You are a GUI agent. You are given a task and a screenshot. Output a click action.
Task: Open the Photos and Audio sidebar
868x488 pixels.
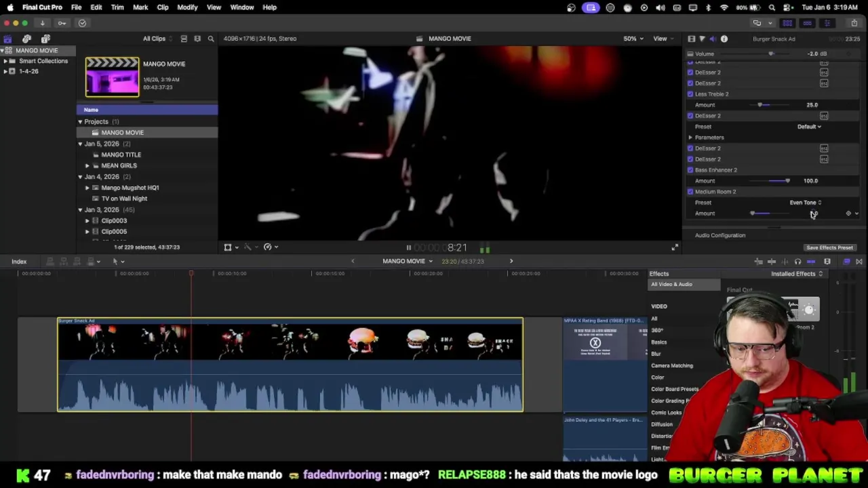tap(26, 39)
